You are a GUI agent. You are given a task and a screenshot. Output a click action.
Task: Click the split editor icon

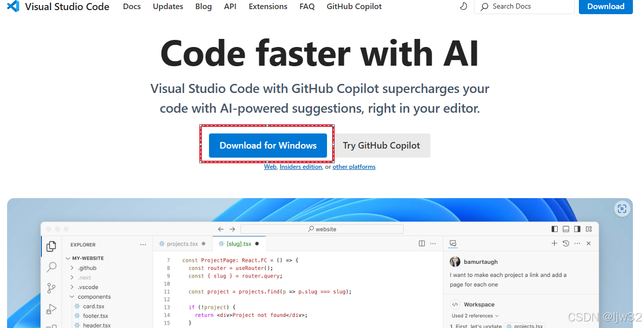(422, 244)
